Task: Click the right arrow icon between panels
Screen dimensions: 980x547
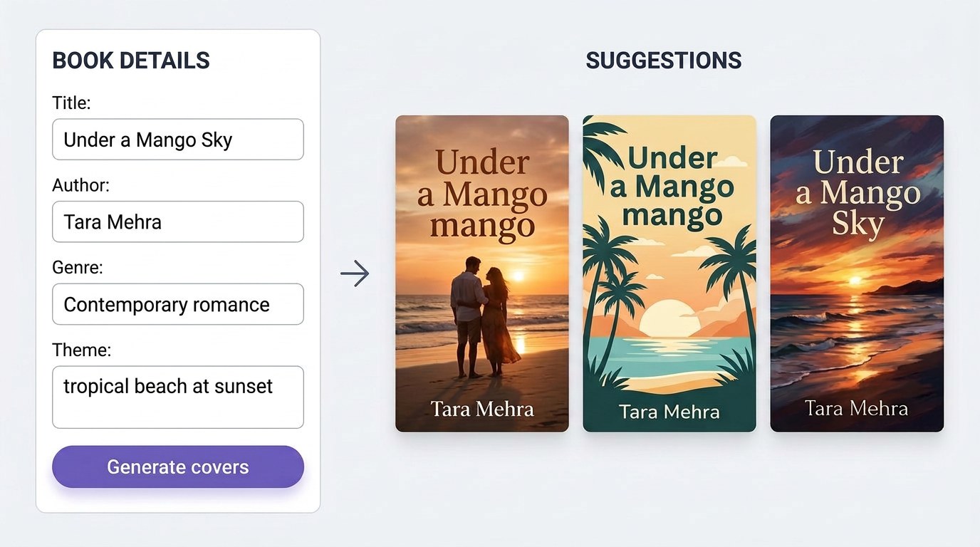Action: (x=355, y=273)
